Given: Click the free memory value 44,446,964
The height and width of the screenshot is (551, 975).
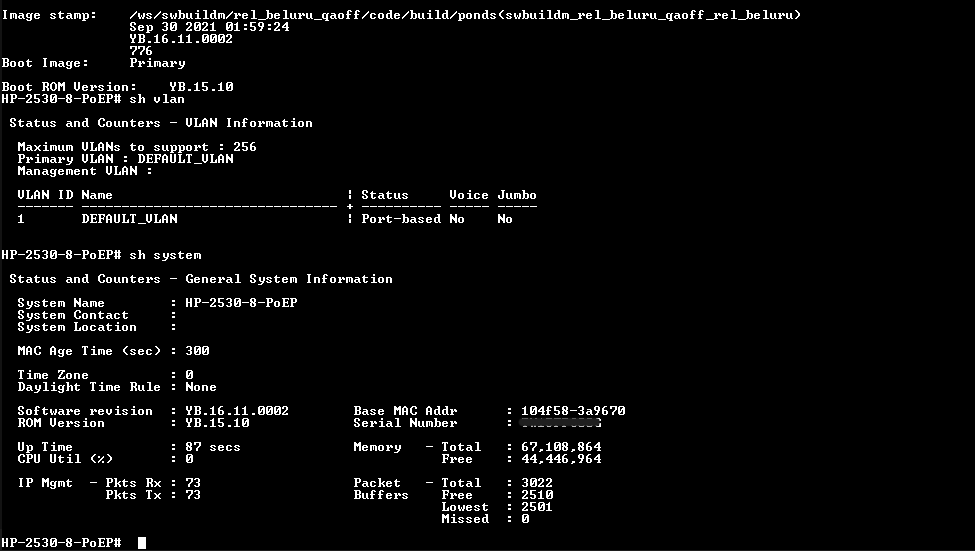Looking at the screenshot, I should click(x=561, y=459).
